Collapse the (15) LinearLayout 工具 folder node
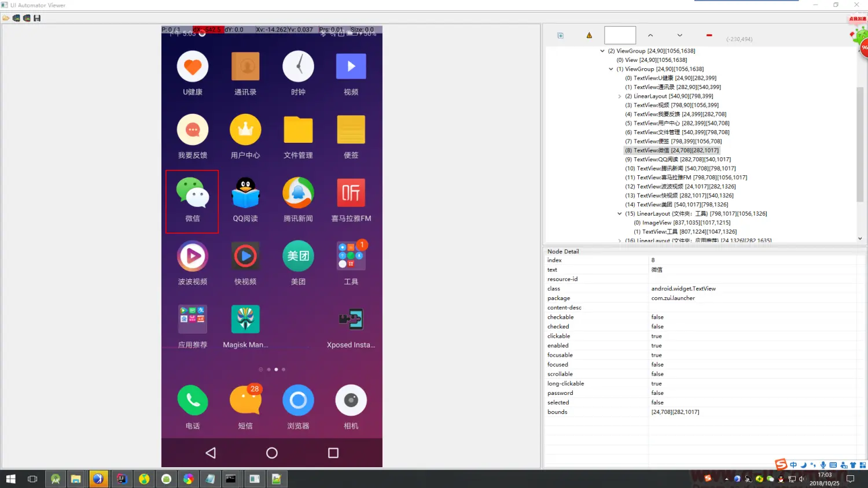This screenshot has height=488, width=868. pyautogui.click(x=619, y=213)
